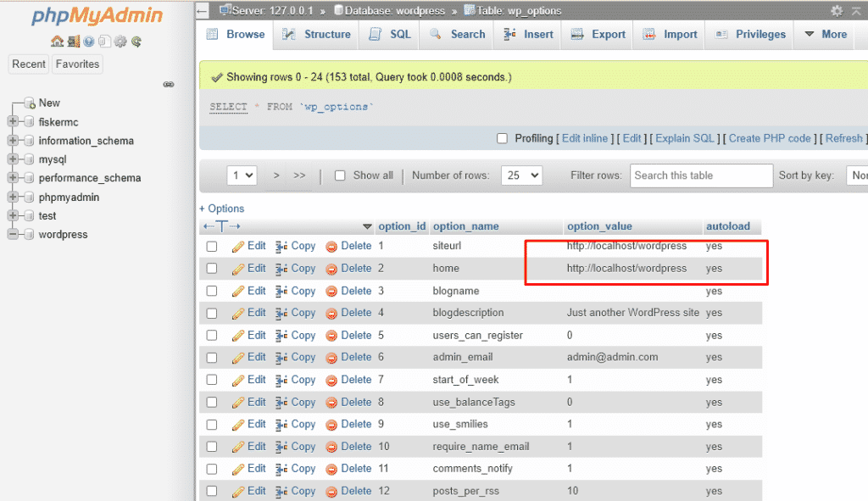Screen dimensions: 868x501
Task: Jump to last page double arrow
Action: coord(299,175)
